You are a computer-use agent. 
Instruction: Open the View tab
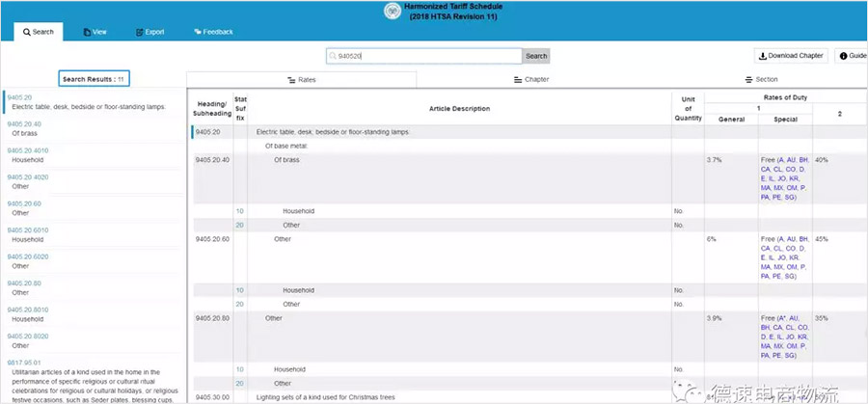tap(95, 32)
